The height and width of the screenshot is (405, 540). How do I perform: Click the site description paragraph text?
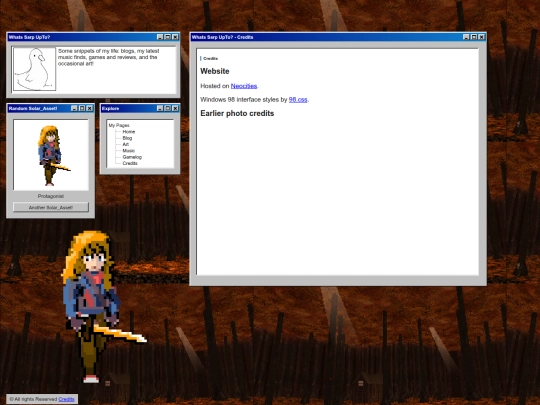pos(108,57)
